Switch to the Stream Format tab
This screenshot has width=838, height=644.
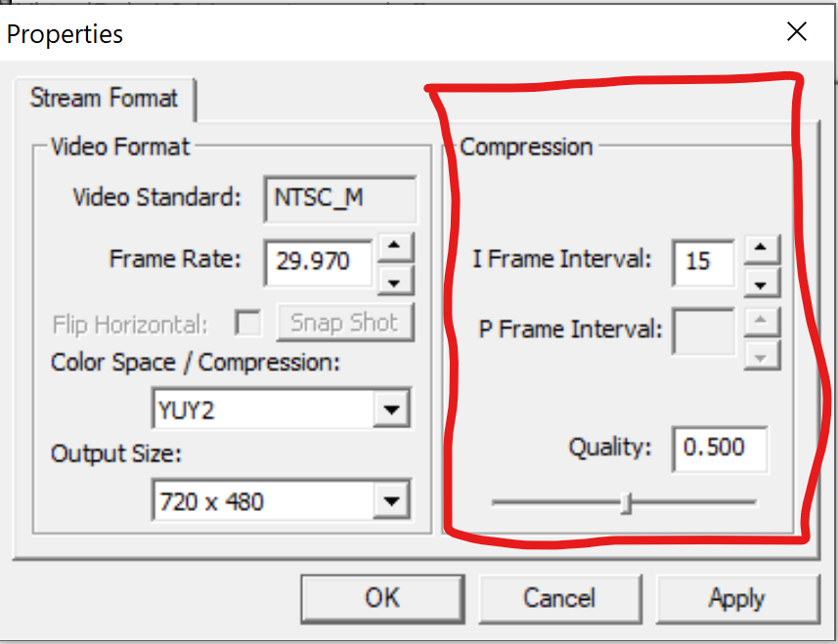(104, 99)
